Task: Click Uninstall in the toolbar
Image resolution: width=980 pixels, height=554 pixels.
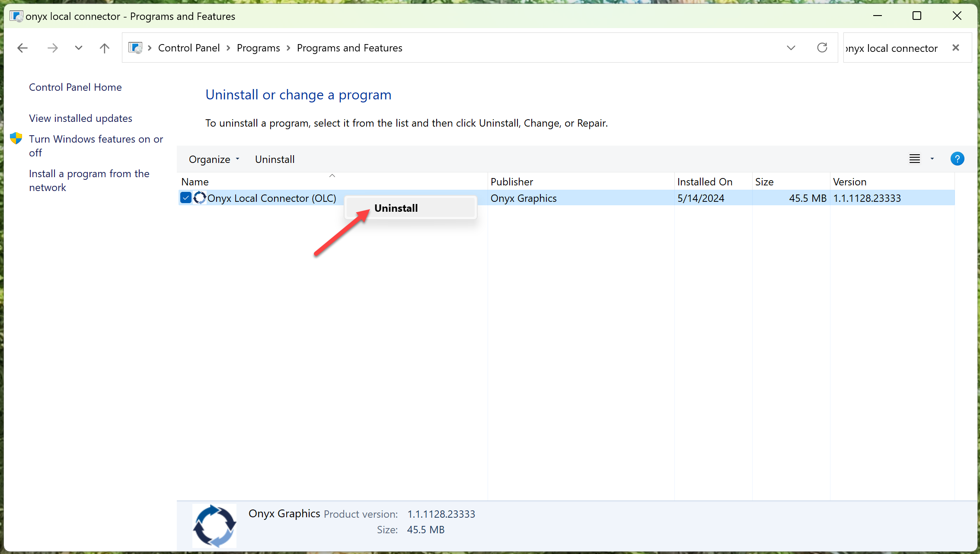Action: click(x=275, y=159)
